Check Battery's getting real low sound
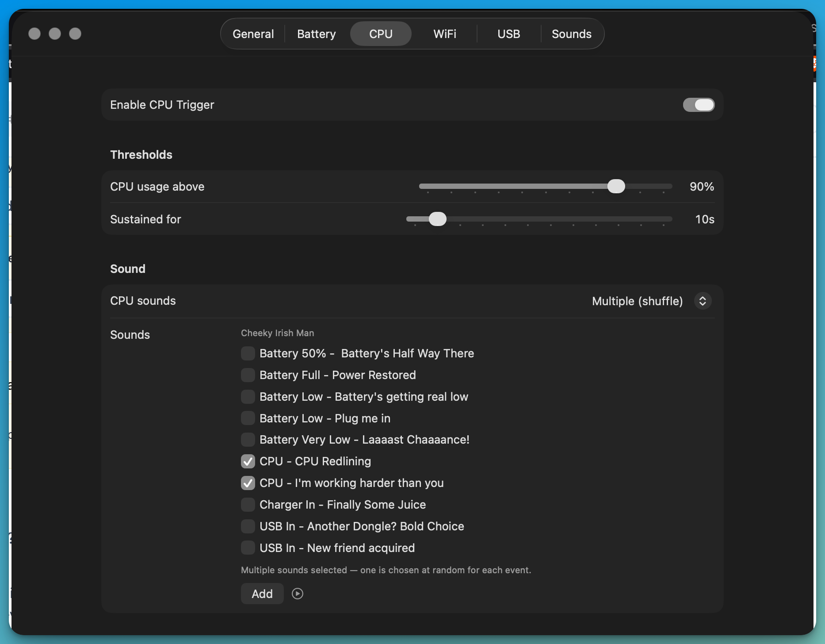 coord(248,397)
